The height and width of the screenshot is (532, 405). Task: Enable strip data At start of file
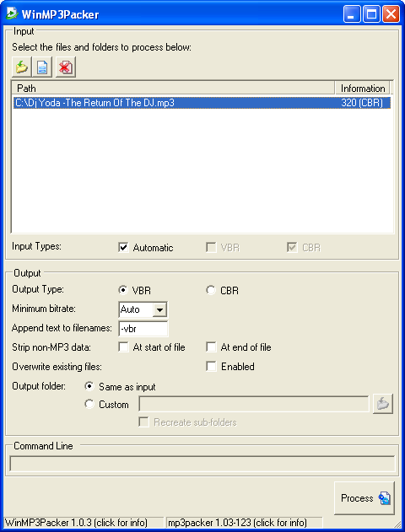click(x=123, y=347)
